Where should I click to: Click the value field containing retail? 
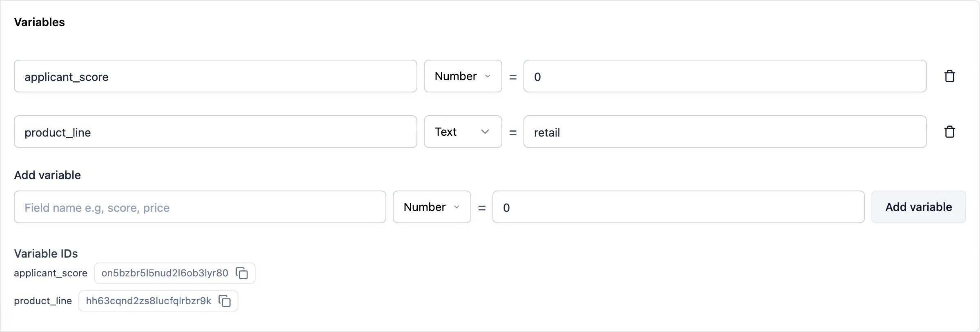(x=725, y=132)
